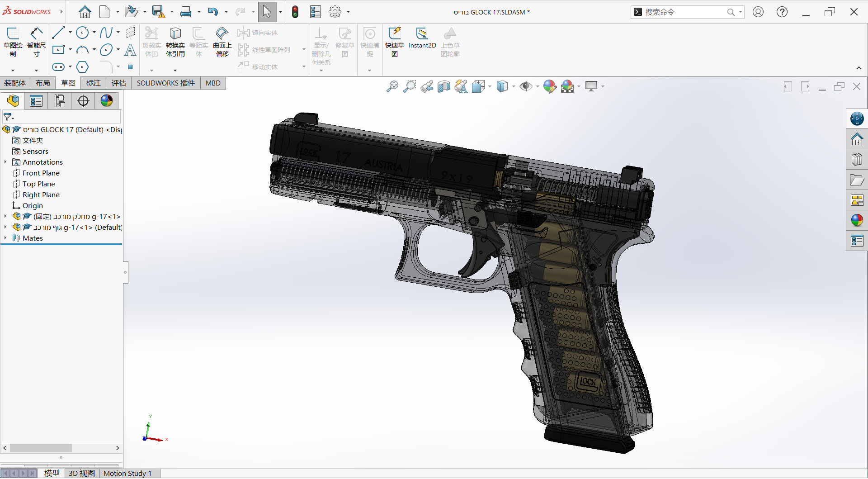This screenshot has height=479, width=868.
Task: Undo the last action
Action: [213, 12]
